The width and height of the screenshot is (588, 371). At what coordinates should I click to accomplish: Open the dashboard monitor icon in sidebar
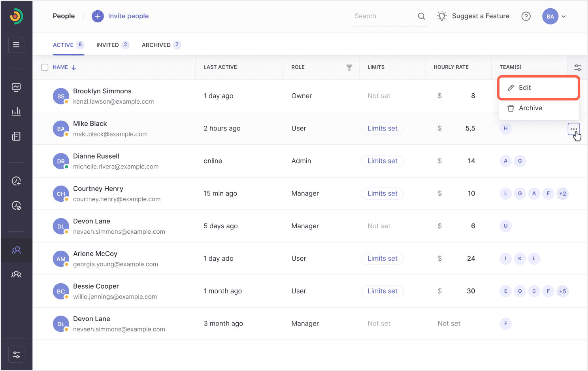[16, 87]
